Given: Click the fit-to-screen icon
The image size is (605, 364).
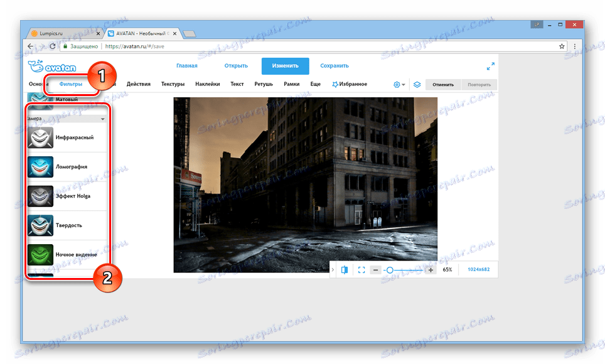Looking at the screenshot, I should (361, 270).
